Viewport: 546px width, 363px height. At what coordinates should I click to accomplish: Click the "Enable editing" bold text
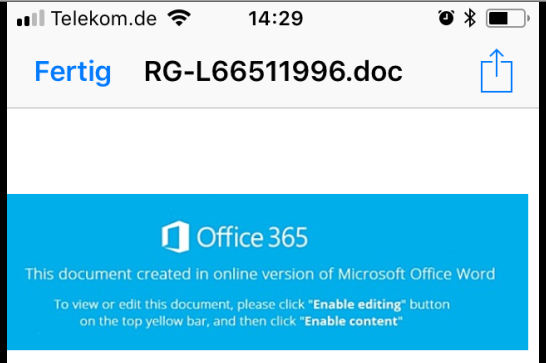(357, 304)
